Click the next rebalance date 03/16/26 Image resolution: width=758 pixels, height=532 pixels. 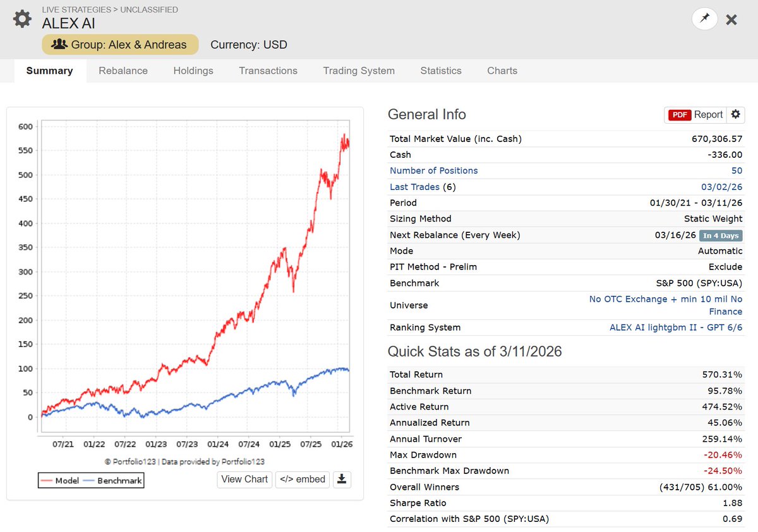pos(675,235)
